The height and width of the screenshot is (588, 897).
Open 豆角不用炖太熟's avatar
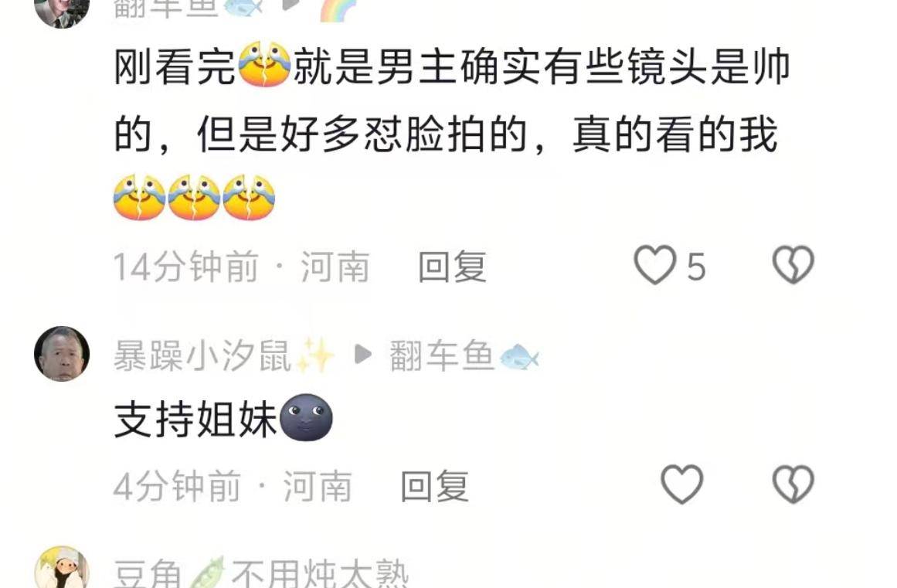[x=62, y=567]
